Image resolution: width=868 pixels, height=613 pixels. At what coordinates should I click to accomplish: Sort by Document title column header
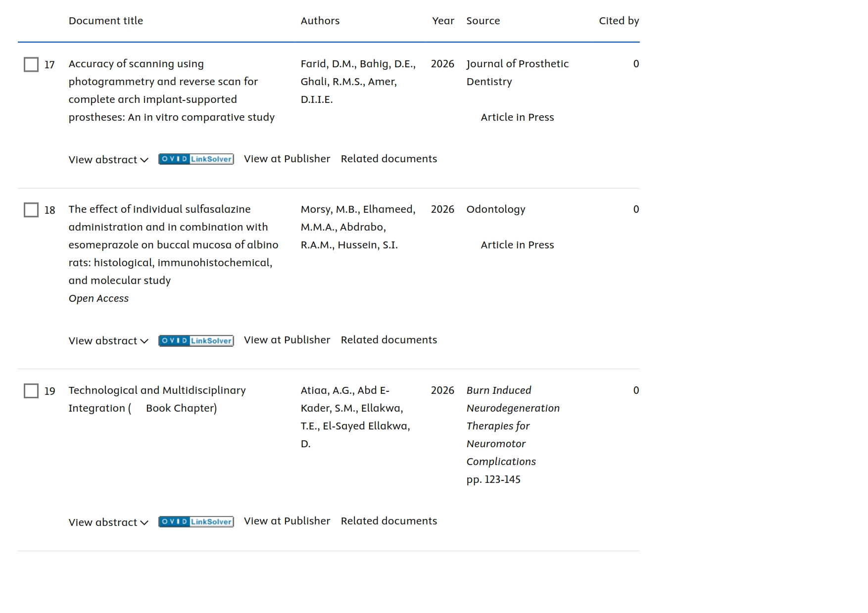pos(105,21)
